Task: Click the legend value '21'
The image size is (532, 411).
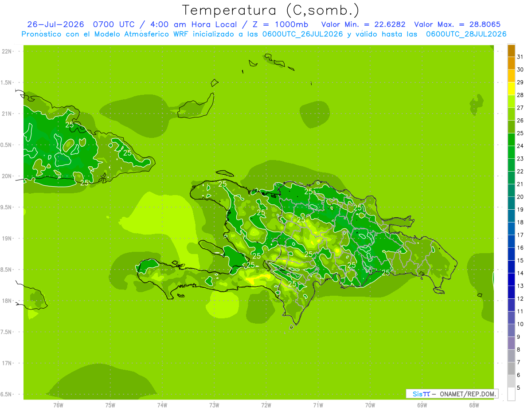Action: [x=520, y=184]
